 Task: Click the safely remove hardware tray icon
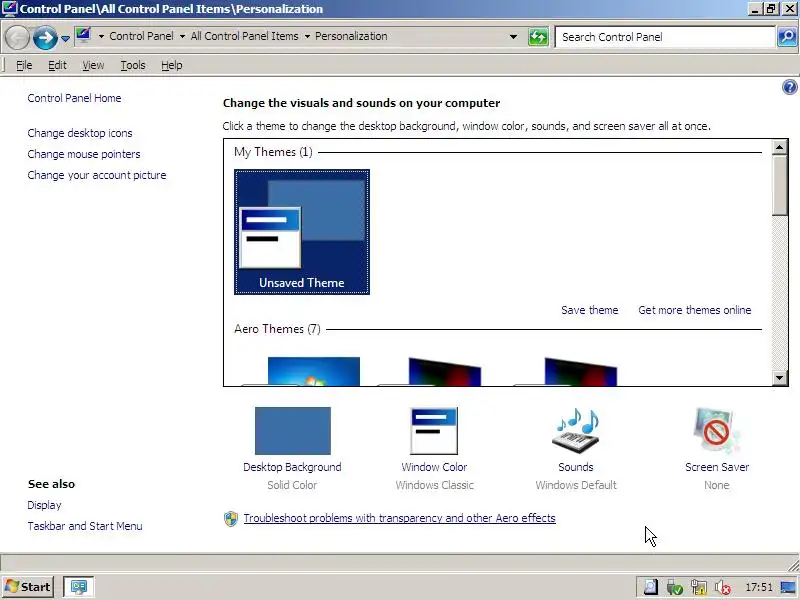pyautogui.click(x=674, y=588)
